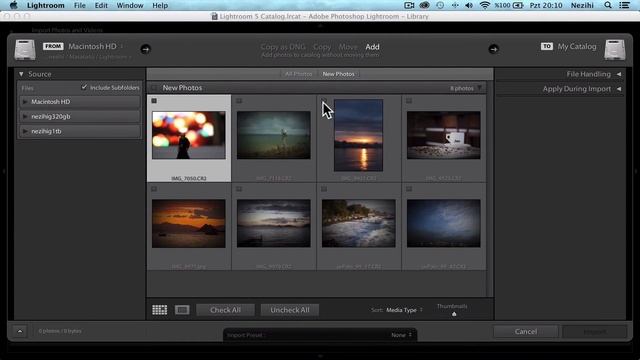The image size is (640, 360).
Task: Select the bokeh lights silhouette thumbnail
Action: [x=189, y=135]
